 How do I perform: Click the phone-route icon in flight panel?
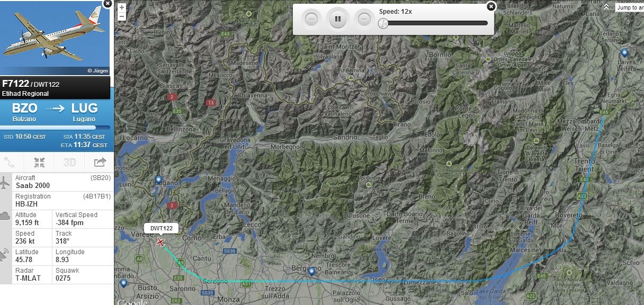tap(10, 163)
